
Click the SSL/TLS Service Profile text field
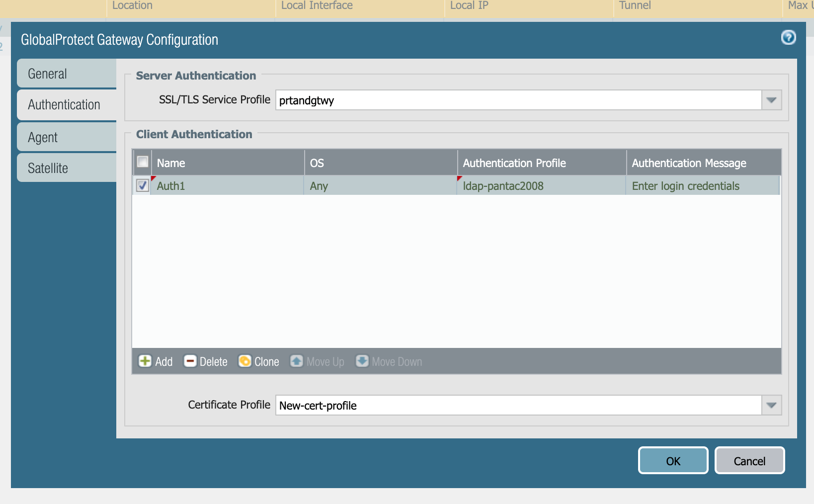(x=518, y=100)
